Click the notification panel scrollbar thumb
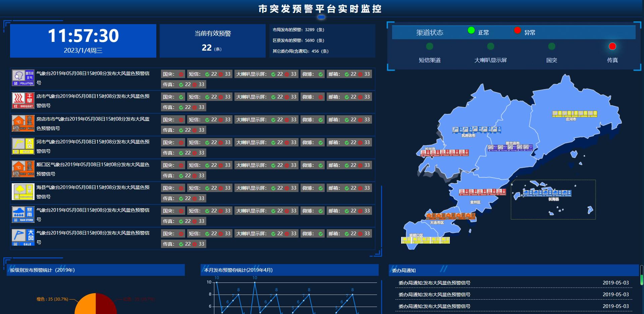This screenshot has height=314, width=644. pos(642,279)
